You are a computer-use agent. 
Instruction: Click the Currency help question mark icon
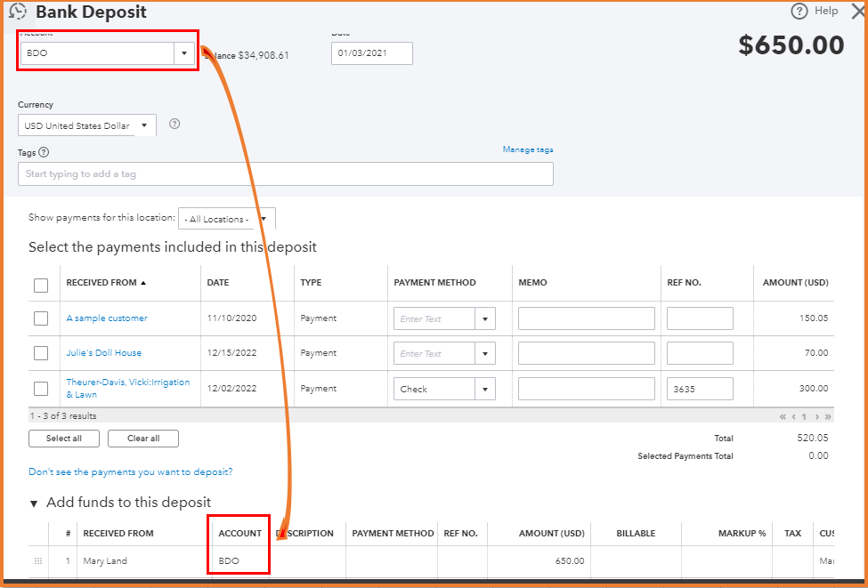coord(174,124)
